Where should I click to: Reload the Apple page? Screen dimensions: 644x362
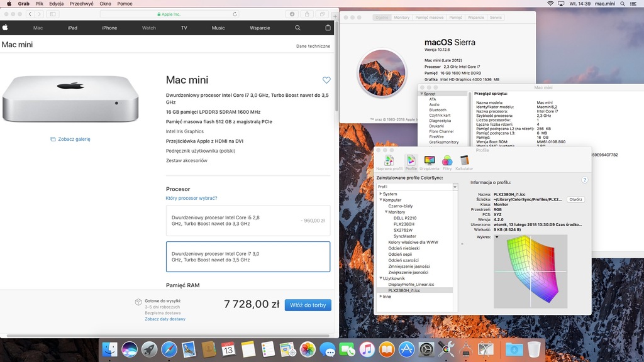pos(235,14)
